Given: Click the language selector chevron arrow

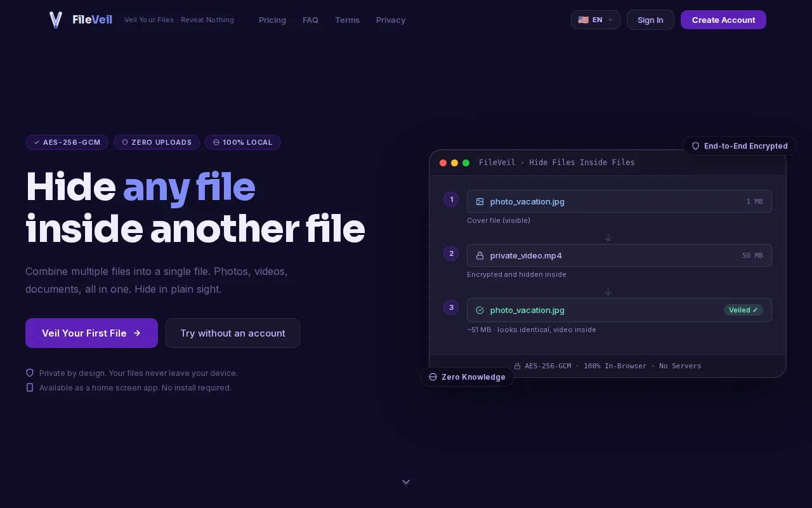Looking at the screenshot, I should [610, 20].
